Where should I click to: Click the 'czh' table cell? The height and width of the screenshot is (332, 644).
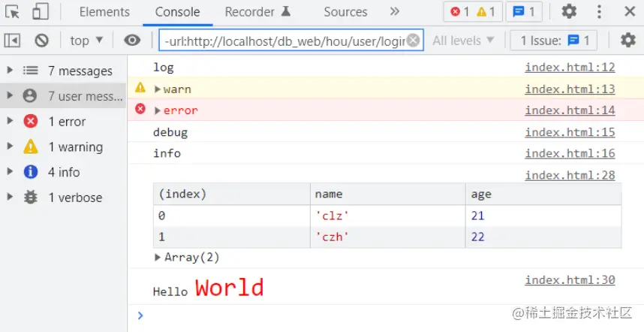[388, 237]
